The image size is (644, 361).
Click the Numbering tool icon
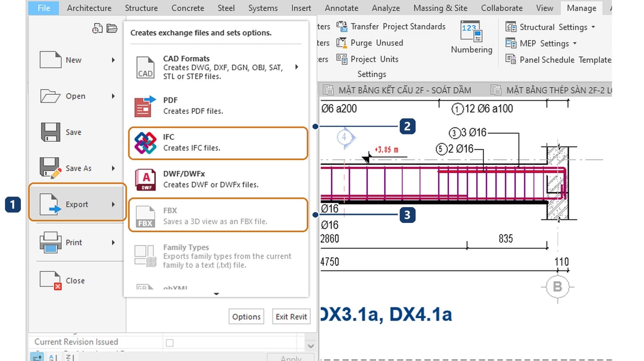coord(471,31)
